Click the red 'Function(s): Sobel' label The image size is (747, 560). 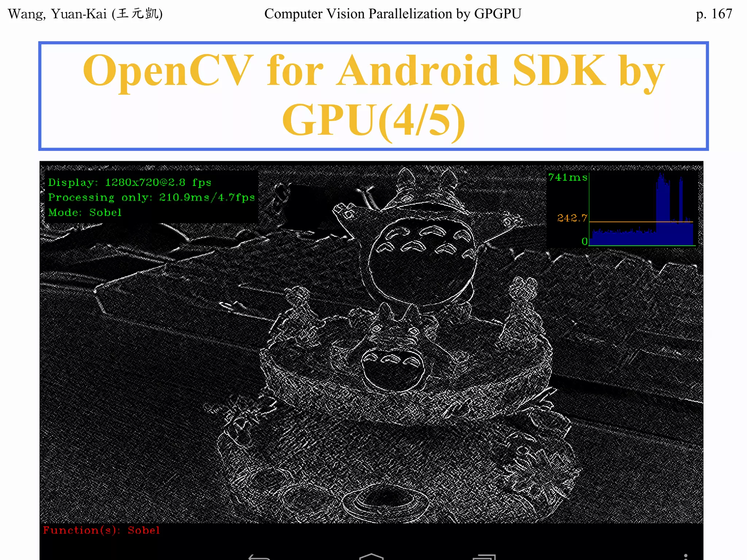tap(101, 530)
